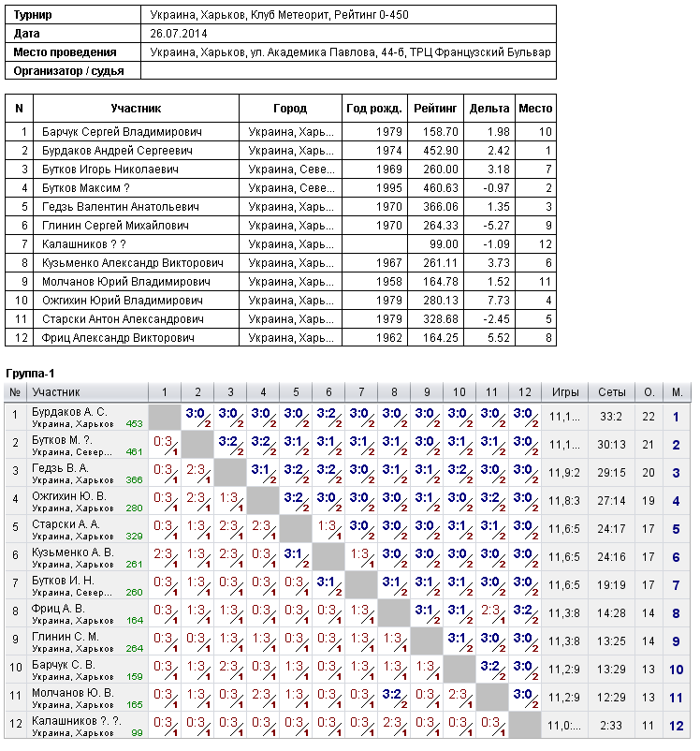Image resolution: width=700 pixels, height=751 pixels.
Task: Select Глинин Сергей Михайлович entry
Action: [x=115, y=225]
